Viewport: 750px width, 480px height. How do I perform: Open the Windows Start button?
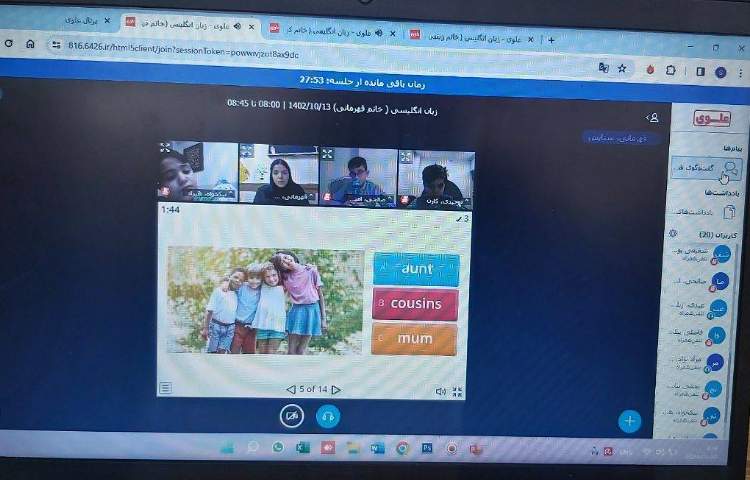[227, 447]
